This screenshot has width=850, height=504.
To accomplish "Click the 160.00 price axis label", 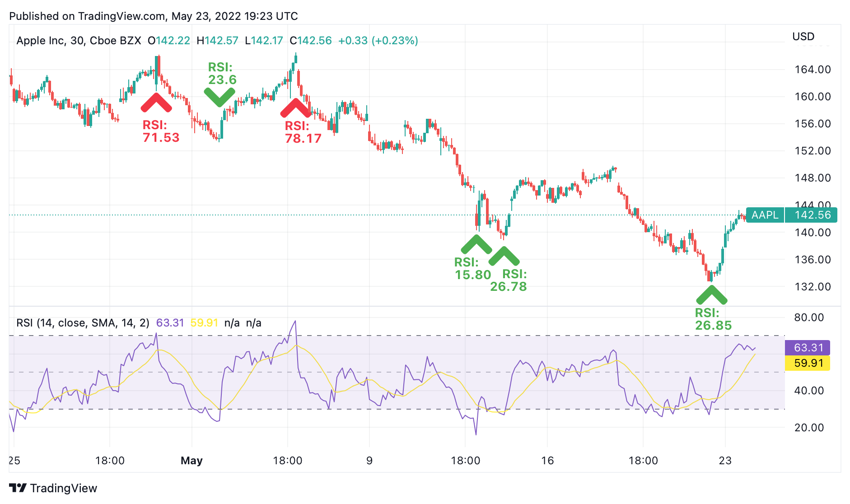I will [813, 97].
